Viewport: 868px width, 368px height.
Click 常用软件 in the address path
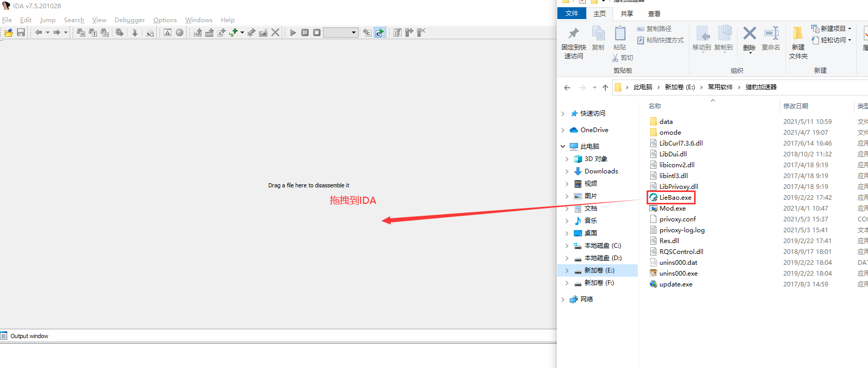click(x=720, y=87)
